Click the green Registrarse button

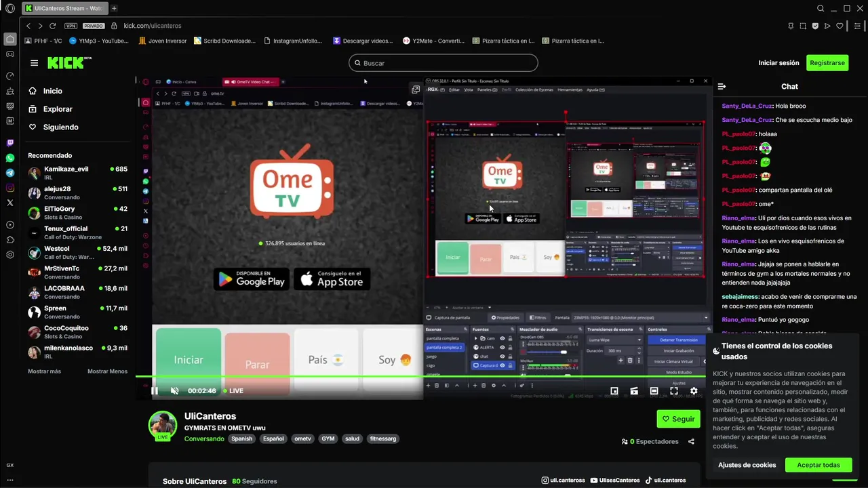[x=827, y=63]
